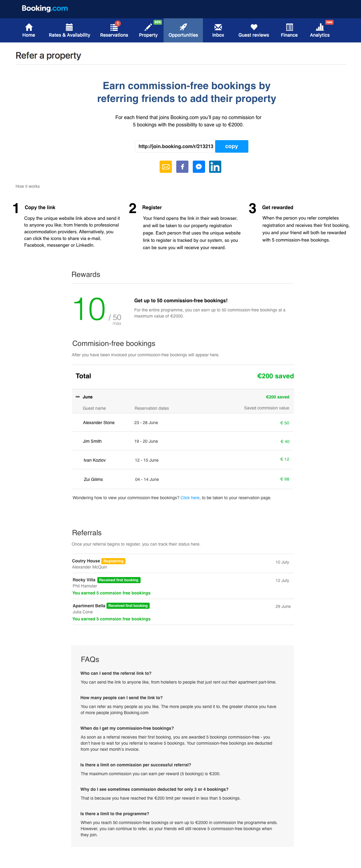Open the new Analytics tab

tap(319, 30)
